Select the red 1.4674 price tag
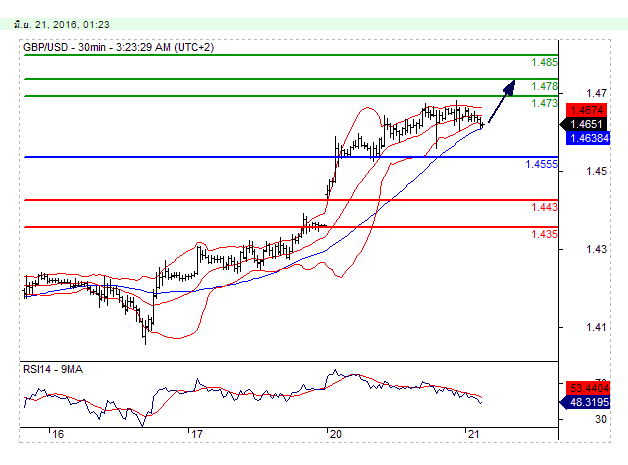628x465 pixels. (586, 110)
